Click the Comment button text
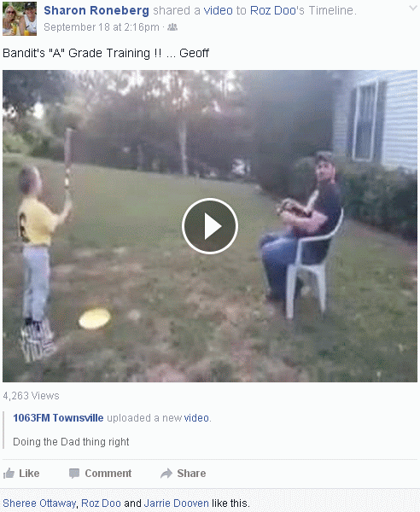 pyautogui.click(x=108, y=473)
